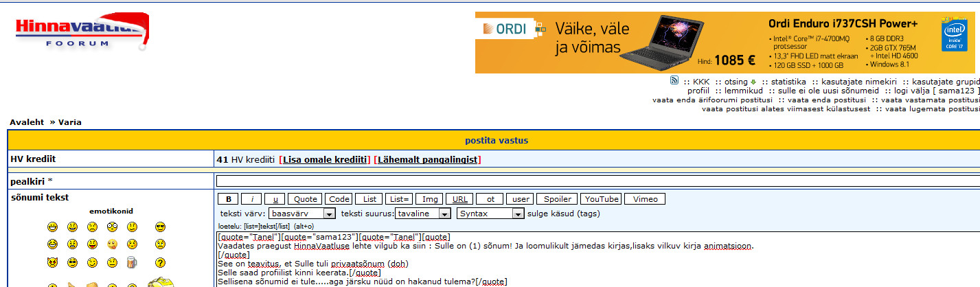This screenshot has height=287, width=980.
Task: Insert the neutral face emoticon
Action: pyautogui.click(x=112, y=262)
